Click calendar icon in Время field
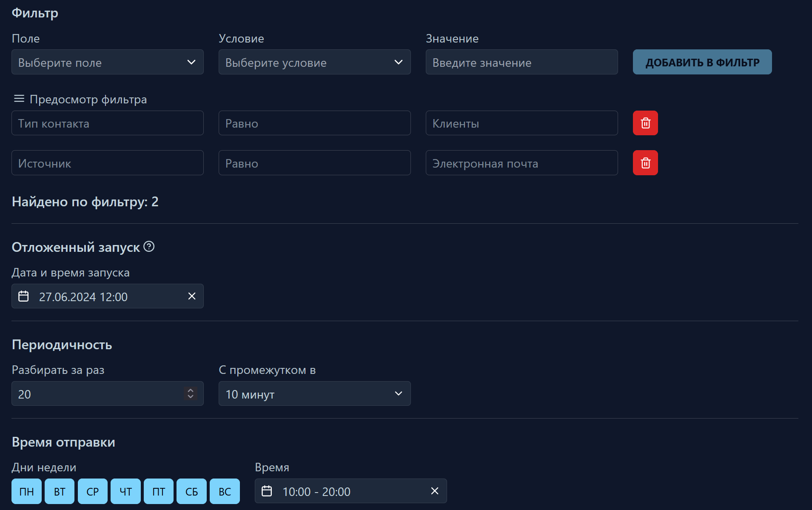This screenshot has height=510, width=812. pyautogui.click(x=267, y=491)
